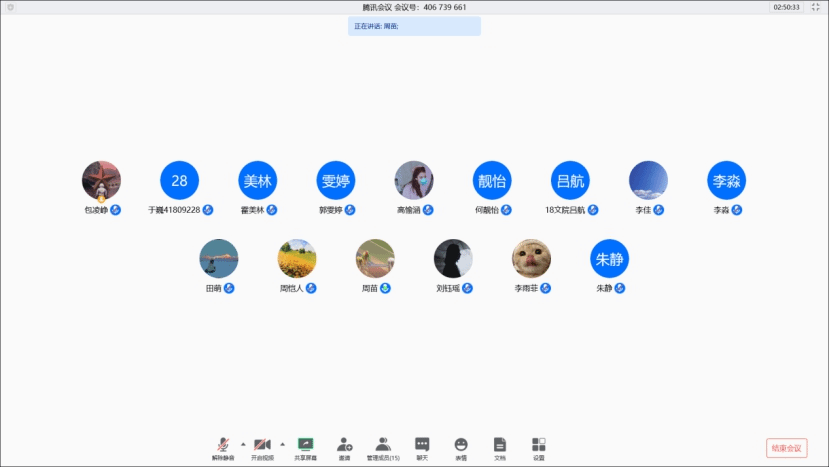The image size is (830, 467).
Task: Expand video options arrow beside 开启视频
Action: tap(282, 443)
